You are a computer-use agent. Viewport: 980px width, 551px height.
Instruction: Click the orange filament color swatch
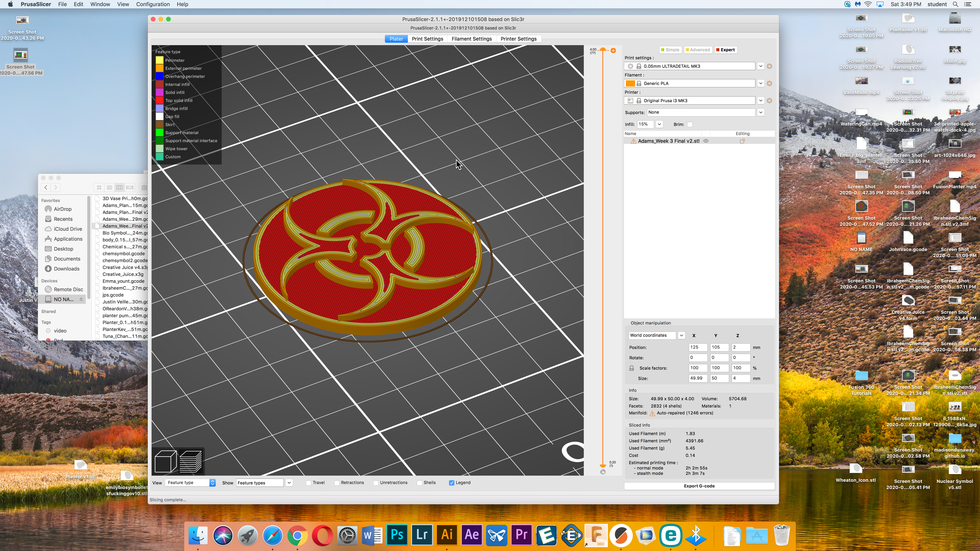[x=630, y=83]
